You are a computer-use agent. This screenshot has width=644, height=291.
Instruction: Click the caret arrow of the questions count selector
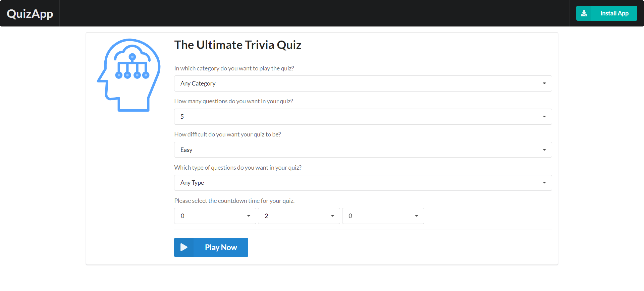pyautogui.click(x=544, y=117)
